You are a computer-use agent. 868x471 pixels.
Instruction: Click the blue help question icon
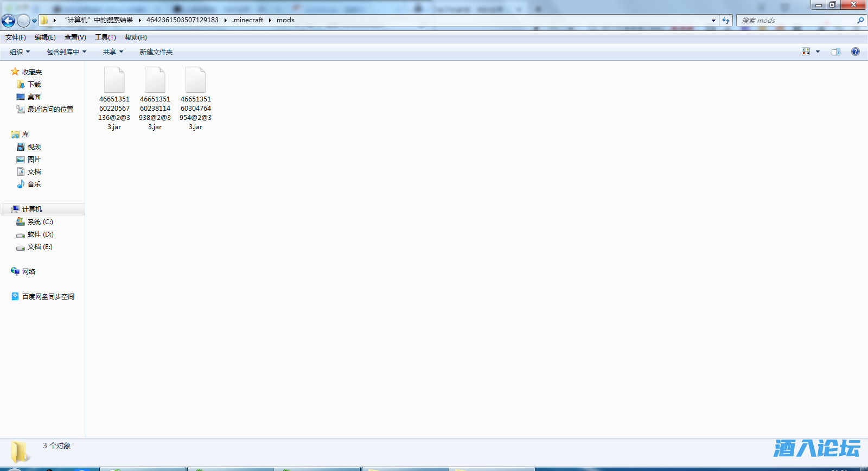click(856, 52)
